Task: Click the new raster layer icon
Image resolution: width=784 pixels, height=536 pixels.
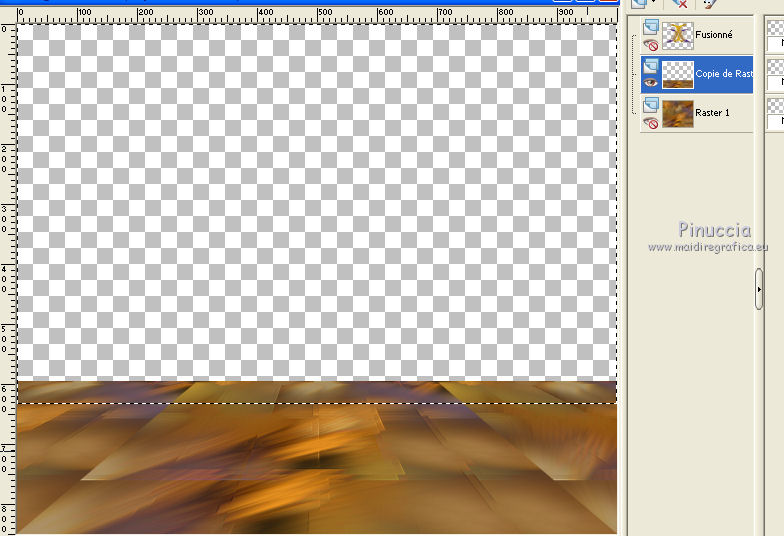Action: click(x=638, y=4)
